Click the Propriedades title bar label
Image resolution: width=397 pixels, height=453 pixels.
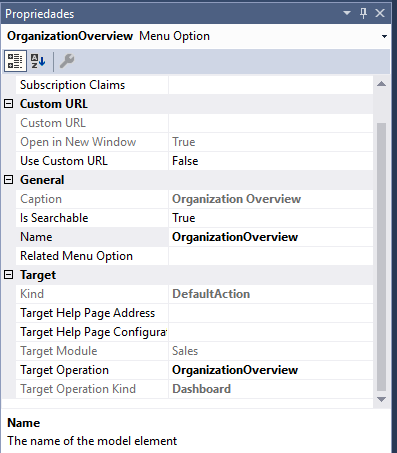[x=39, y=14]
